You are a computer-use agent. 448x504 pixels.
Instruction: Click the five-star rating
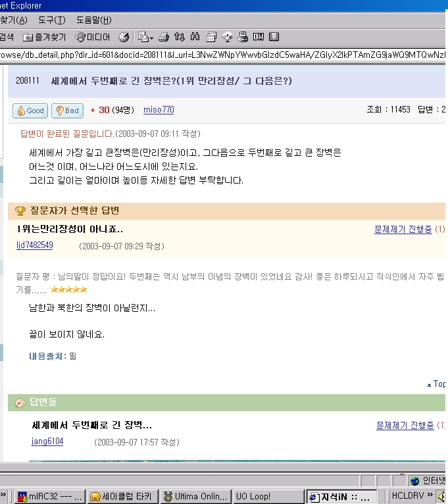pos(69,290)
